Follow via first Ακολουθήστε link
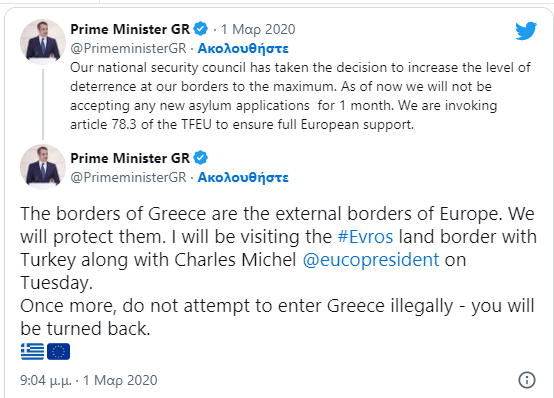This screenshot has height=398, width=554. [x=243, y=48]
